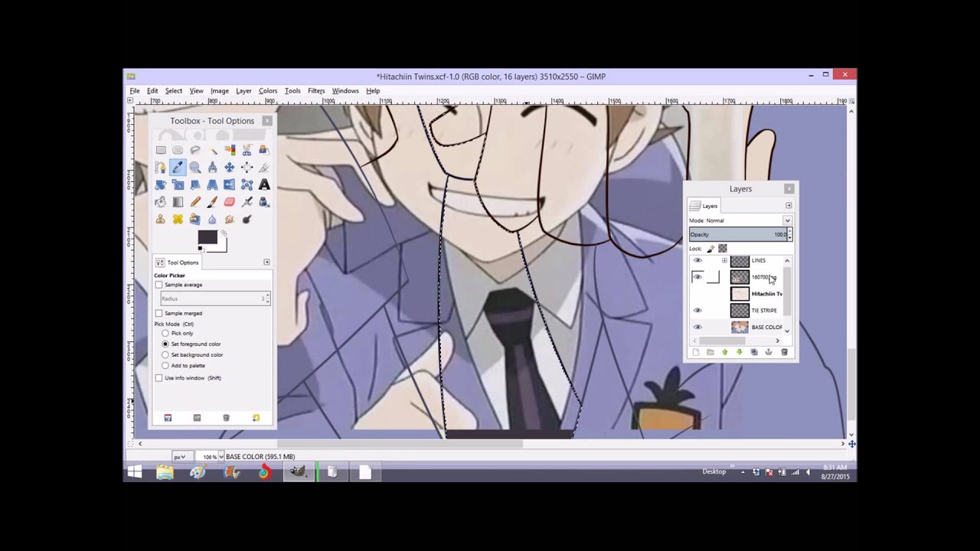
Task: Select the Text tool
Action: 264,184
